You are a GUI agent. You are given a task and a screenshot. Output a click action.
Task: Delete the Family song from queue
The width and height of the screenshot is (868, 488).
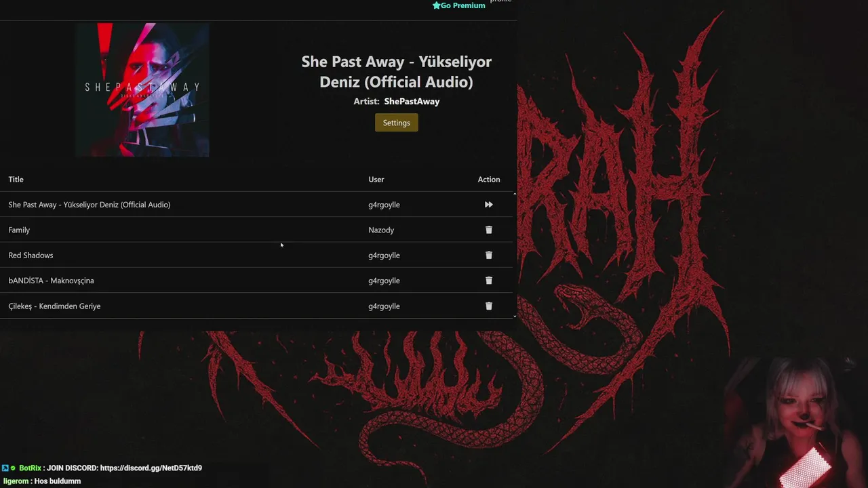pyautogui.click(x=488, y=230)
